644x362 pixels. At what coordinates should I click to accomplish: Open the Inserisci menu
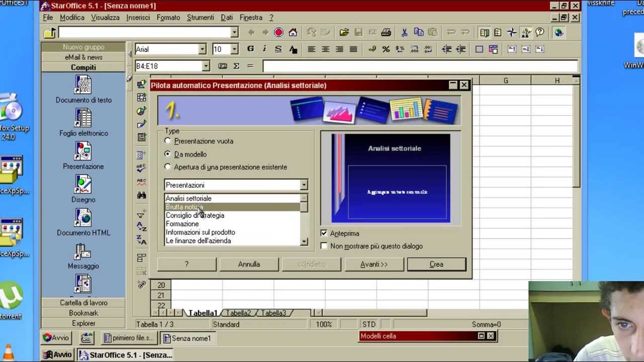pos(138,18)
